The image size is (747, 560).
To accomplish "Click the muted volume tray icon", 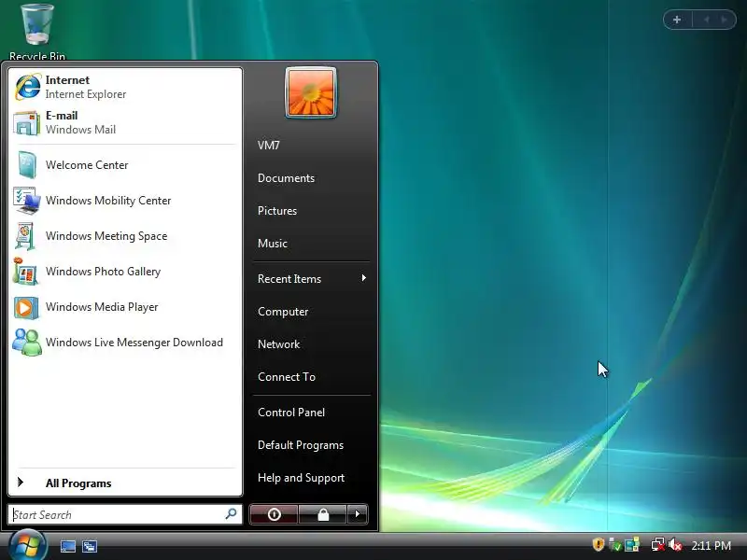I will pyautogui.click(x=675, y=545).
